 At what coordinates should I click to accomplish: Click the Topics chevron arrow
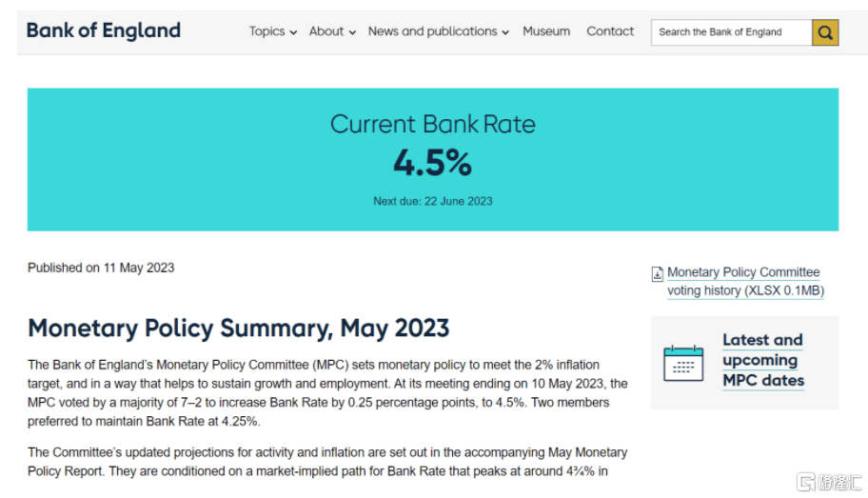pos(293,32)
